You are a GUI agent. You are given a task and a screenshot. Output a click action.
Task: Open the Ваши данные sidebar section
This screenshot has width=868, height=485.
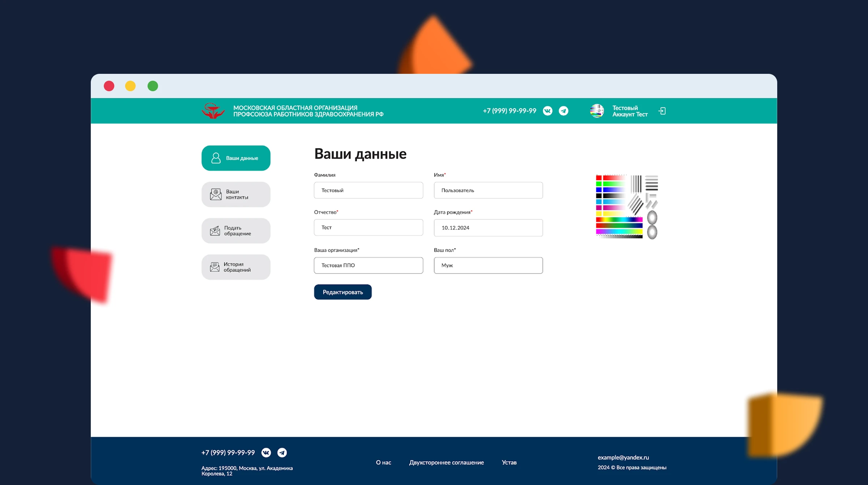click(x=236, y=158)
